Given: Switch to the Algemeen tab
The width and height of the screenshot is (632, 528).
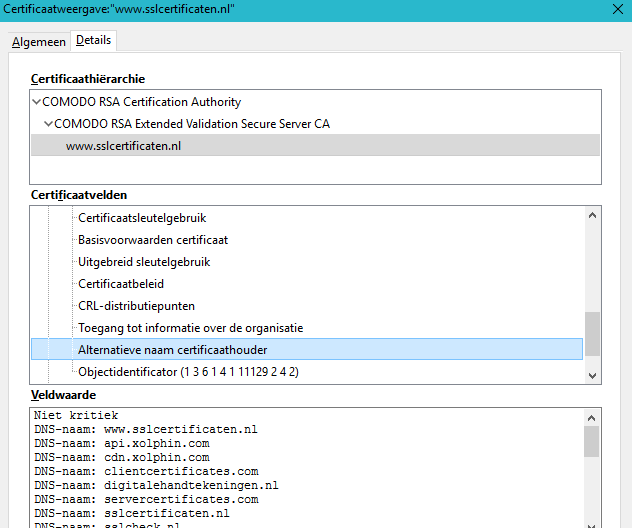Looking at the screenshot, I should point(39,42).
